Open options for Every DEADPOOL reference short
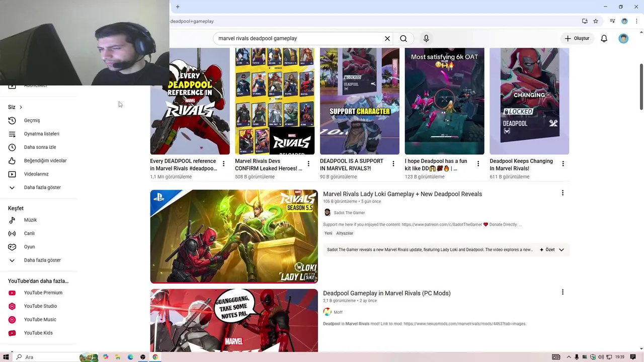 pos(223,164)
